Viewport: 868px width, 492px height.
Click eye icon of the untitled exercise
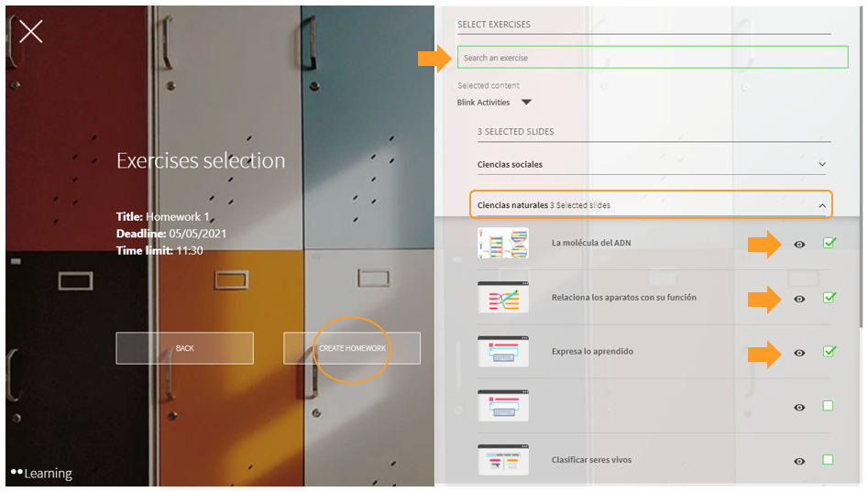[x=799, y=407]
